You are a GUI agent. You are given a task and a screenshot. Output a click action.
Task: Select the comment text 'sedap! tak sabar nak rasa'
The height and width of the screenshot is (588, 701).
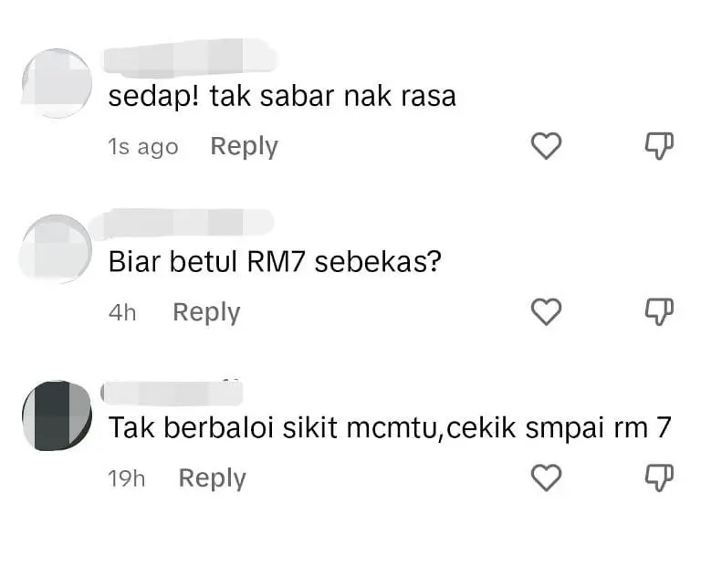(282, 97)
